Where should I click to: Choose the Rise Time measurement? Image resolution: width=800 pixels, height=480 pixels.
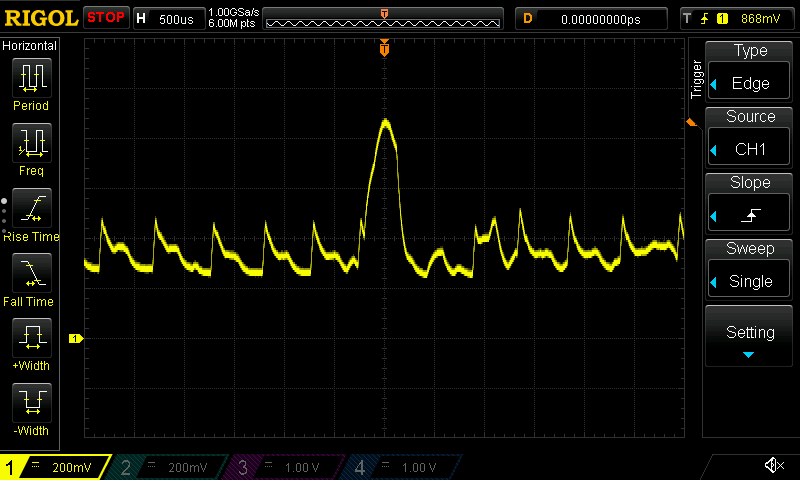point(31,214)
